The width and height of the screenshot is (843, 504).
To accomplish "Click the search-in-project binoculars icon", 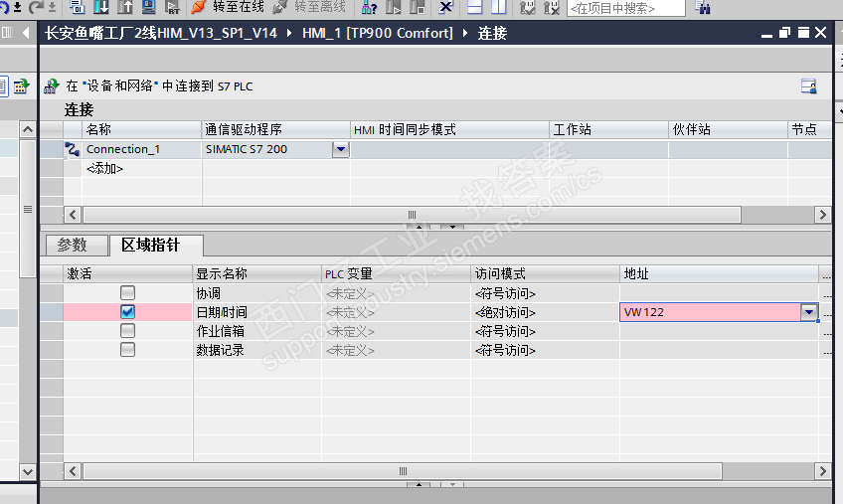I will pyautogui.click(x=703, y=8).
